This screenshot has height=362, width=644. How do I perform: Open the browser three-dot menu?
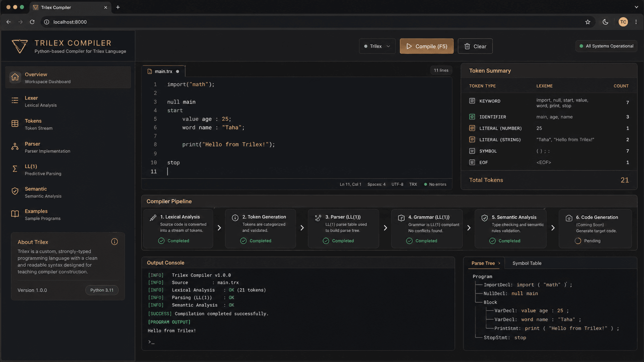pyautogui.click(x=636, y=22)
